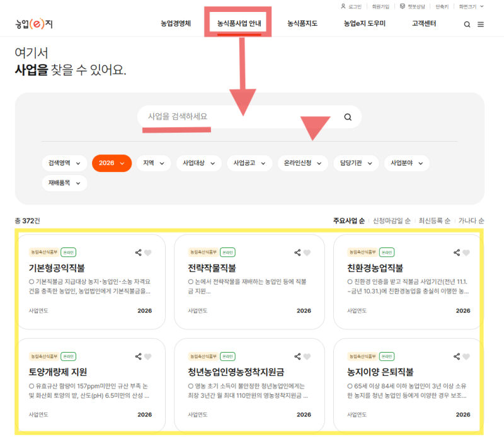The width and height of the screenshot is (504, 437).
Task: Open the 토양개량제 지원 title
Action: tap(58, 372)
